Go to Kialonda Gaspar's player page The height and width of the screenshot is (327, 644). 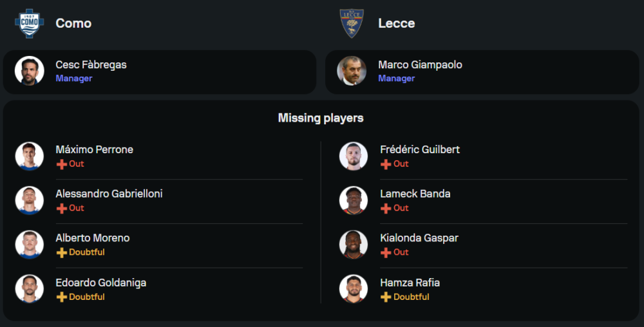(419, 238)
